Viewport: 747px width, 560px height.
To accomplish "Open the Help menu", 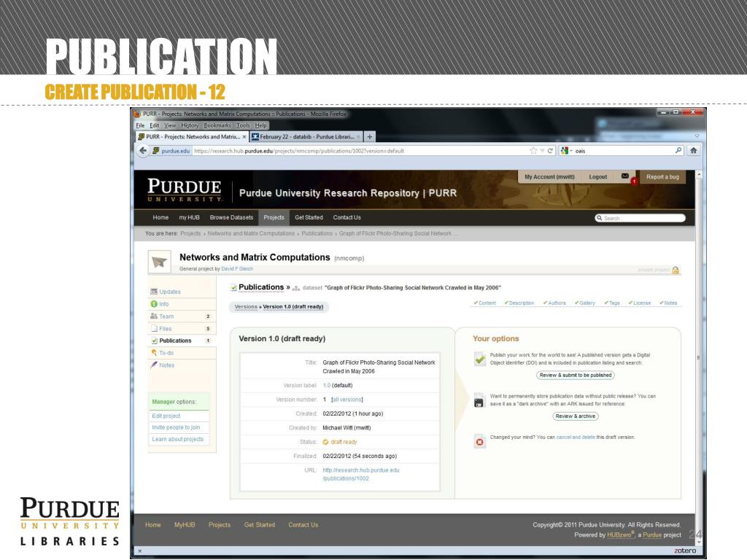I will coord(260,125).
